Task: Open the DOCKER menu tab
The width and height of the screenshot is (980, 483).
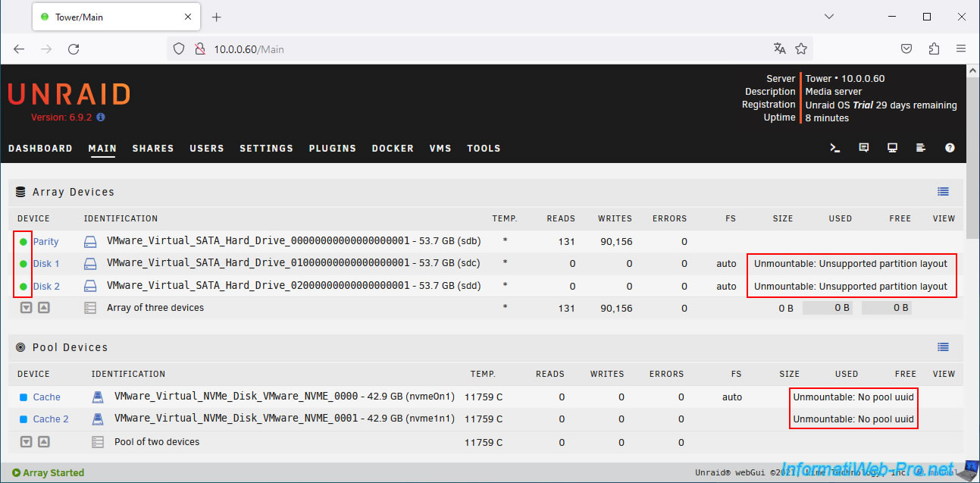Action: (393, 149)
